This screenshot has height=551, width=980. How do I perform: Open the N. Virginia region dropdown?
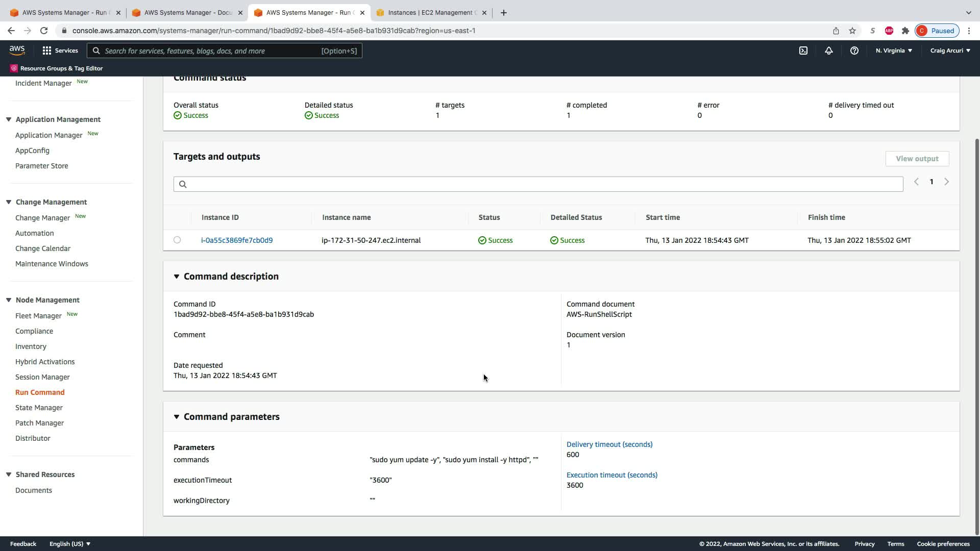click(x=894, y=51)
